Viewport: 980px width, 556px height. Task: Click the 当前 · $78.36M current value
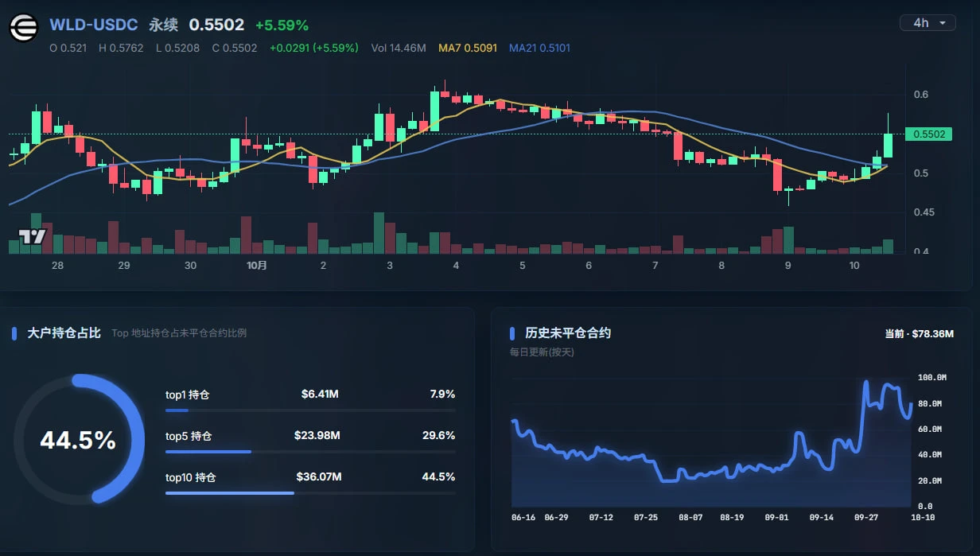920,333
